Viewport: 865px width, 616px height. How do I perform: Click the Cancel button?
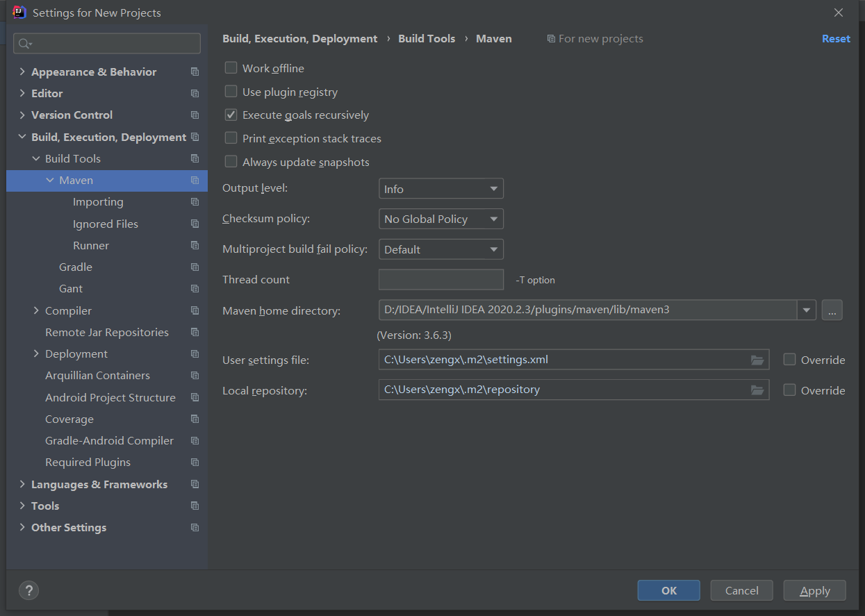point(742,590)
